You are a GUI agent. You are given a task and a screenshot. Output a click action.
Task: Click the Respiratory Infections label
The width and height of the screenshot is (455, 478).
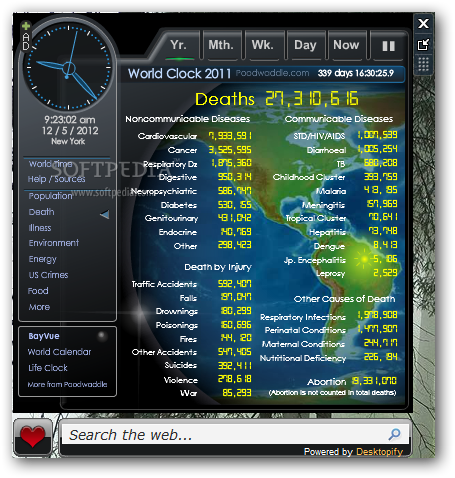coord(303,317)
